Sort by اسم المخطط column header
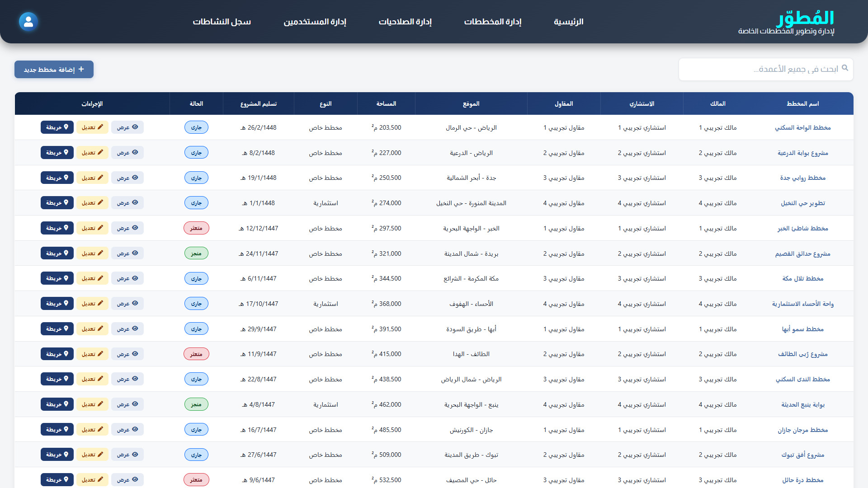 tap(802, 103)
